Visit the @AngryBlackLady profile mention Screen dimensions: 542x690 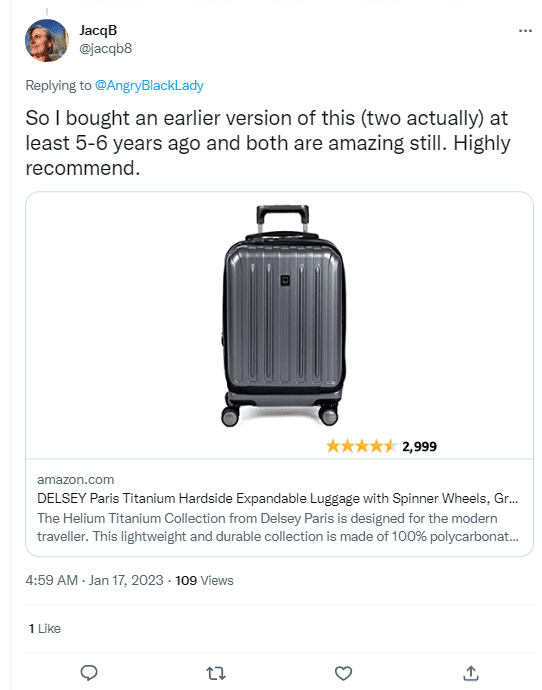149,85
